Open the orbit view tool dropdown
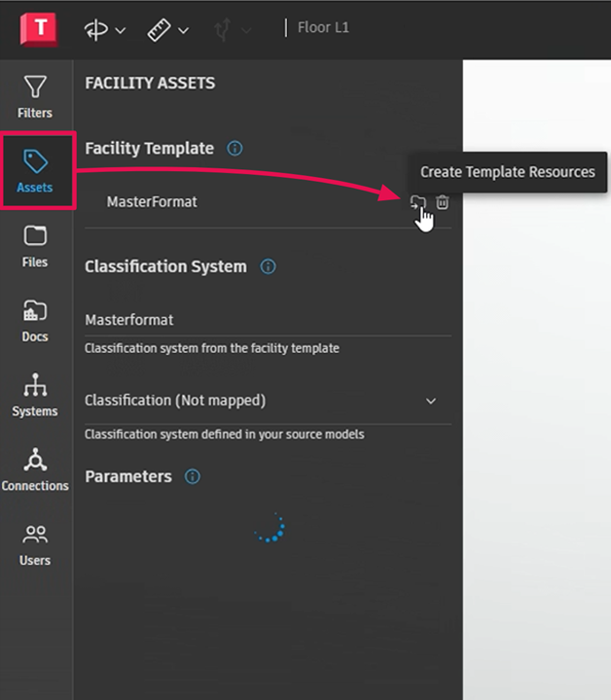Image resolution: width=611 pixels, height=700 pixels. coord(105,29)
